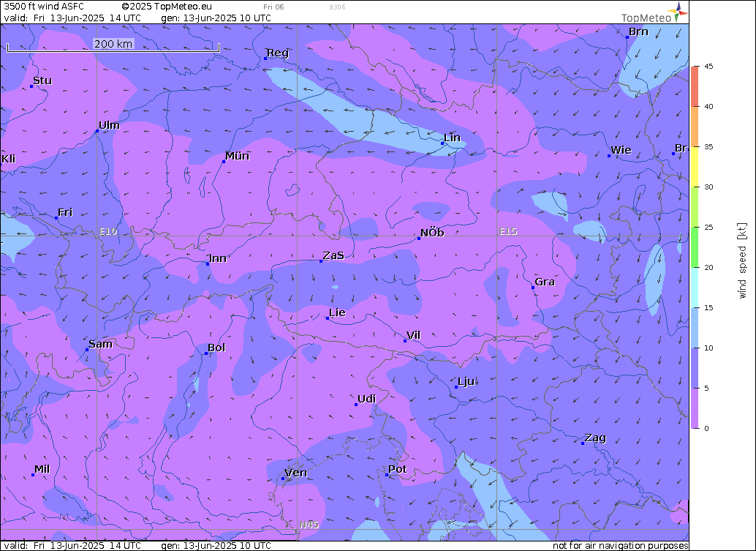Click the "Lie" location label
Image resolution: width=756 pixels, height=551 pixels.
[338, 312]
